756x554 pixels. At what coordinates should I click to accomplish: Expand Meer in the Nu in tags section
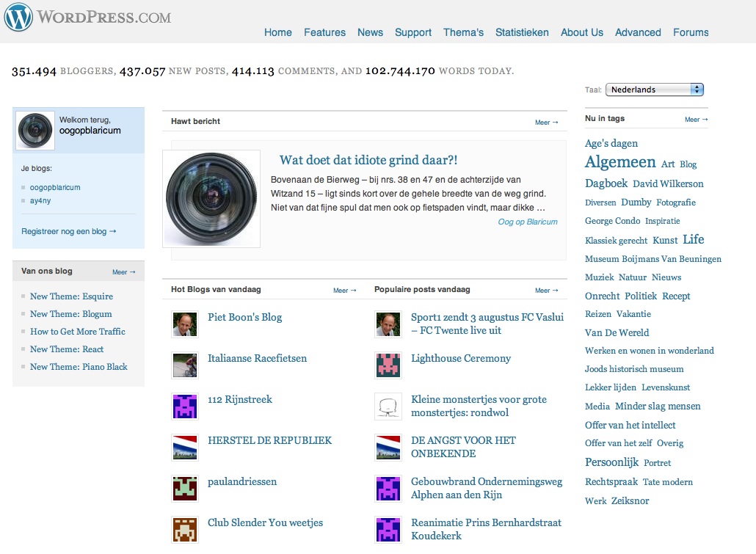point(696,120)
